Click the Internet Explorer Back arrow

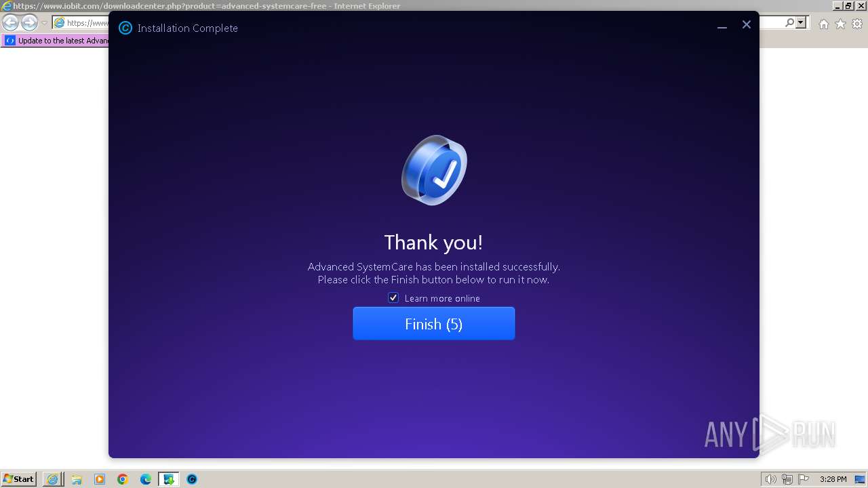11,23
